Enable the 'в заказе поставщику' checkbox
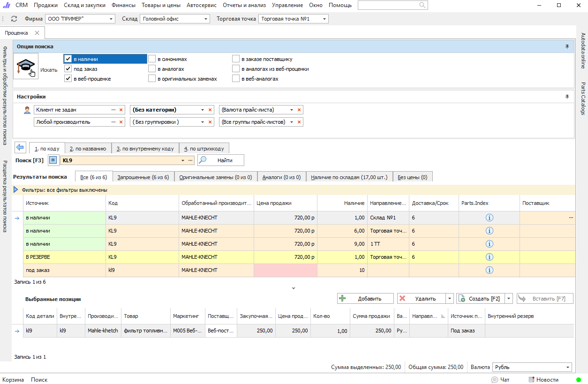The image size is (588, 384). tap(236, 59)
